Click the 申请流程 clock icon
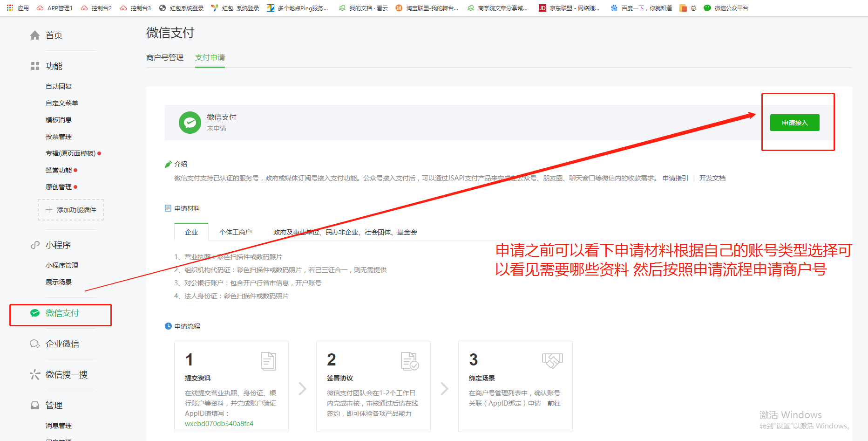Viewport: 868px width, 441px height. 168,326
